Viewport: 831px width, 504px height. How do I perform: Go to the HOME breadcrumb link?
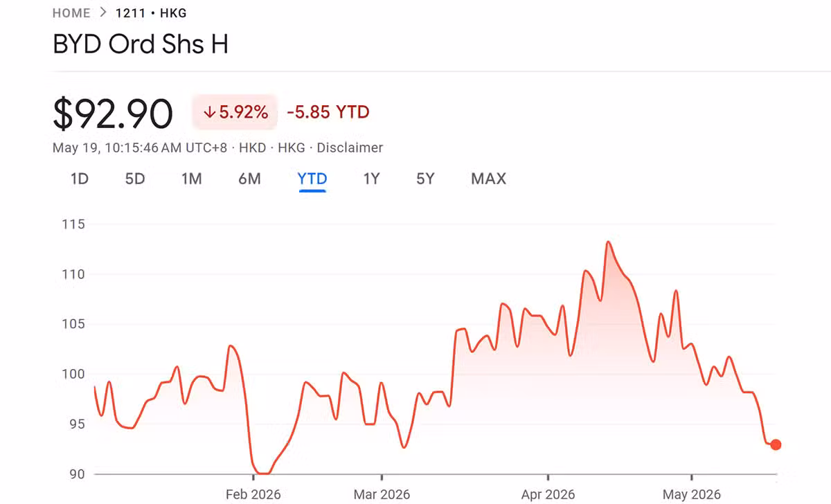coord(71,13)
